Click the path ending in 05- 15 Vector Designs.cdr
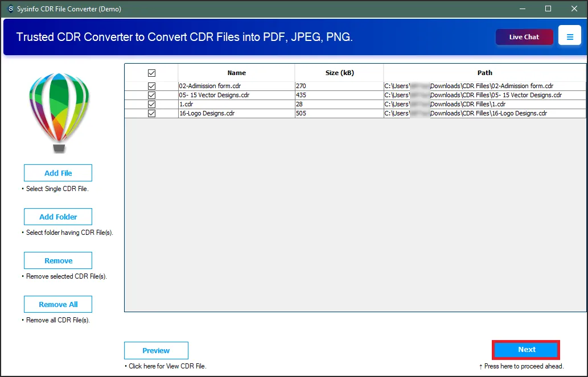Image resolution: width=588 pixels, height=377 pixels. [484, 95]
